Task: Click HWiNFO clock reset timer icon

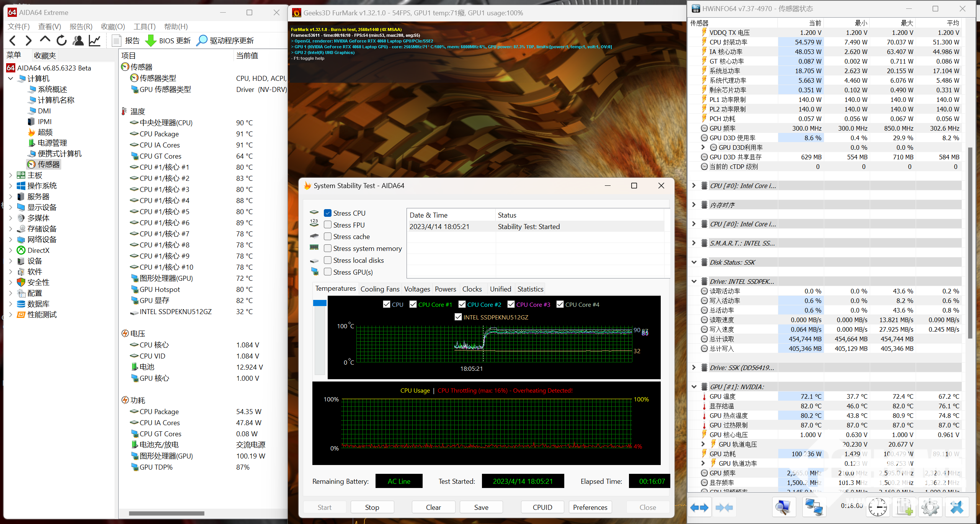Action: click(877, 508)
